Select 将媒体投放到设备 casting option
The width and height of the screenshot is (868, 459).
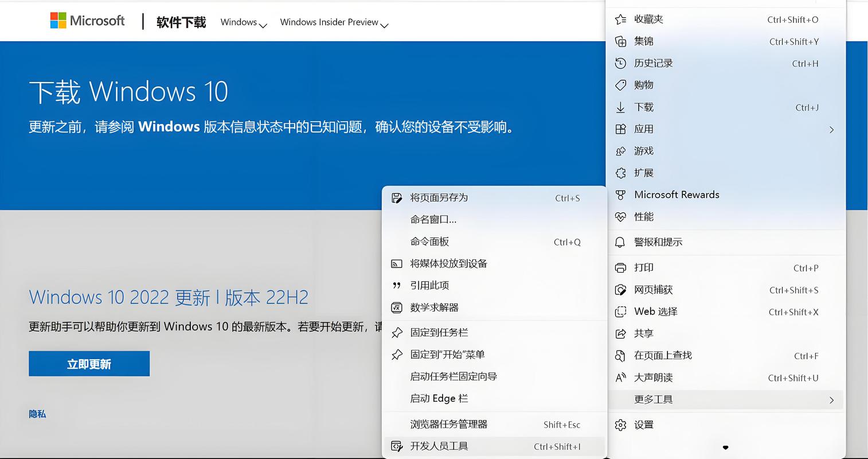point(448,263)
